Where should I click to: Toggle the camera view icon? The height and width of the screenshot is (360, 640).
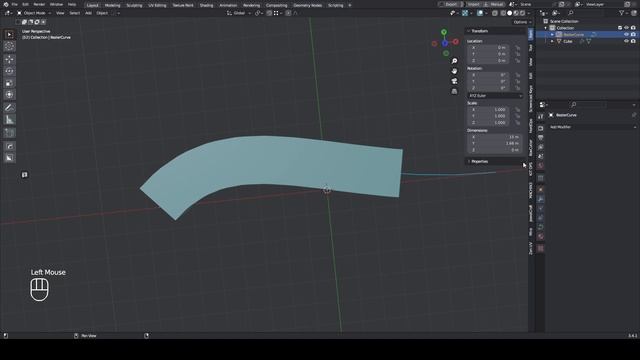pos(454,81)
